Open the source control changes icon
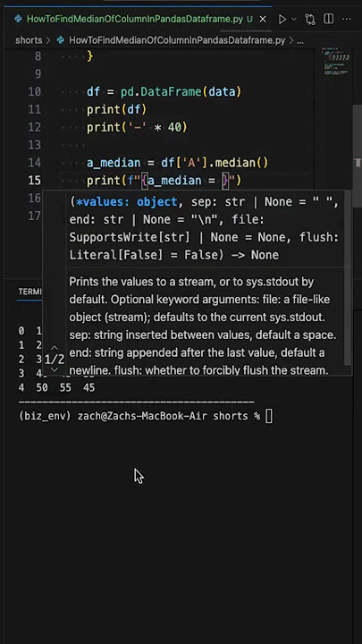Viewport: 362px width, 644px height. click(x=310, y=20)
